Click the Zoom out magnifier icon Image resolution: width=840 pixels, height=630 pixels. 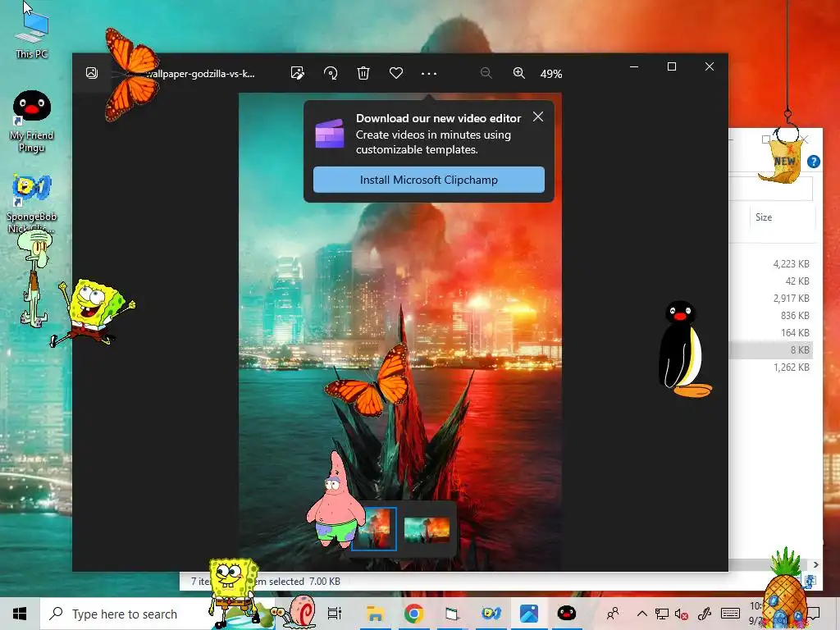click(x=486, y=73)
